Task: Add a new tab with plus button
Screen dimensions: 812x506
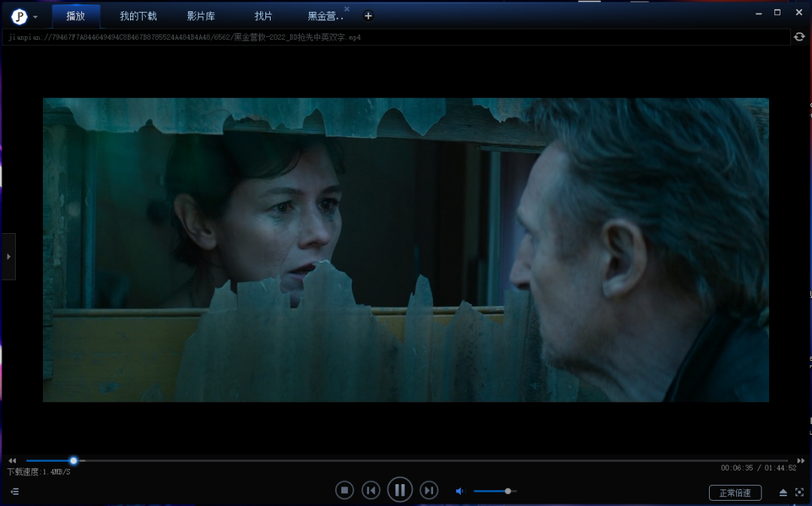Action: 368,16
